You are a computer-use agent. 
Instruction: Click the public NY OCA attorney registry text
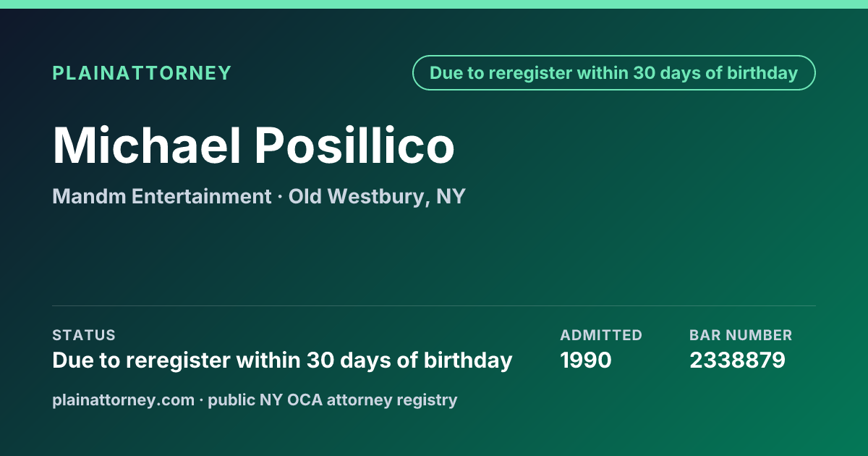click(333, 400)
